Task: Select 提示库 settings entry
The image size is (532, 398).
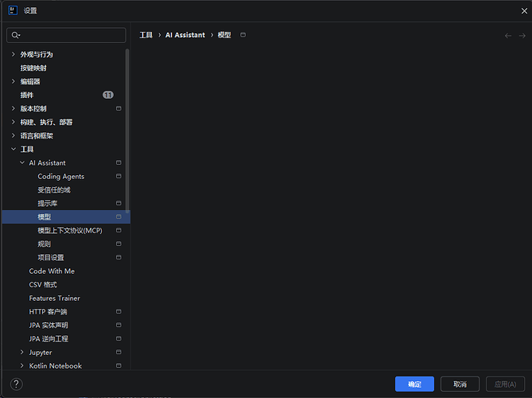Action: [x=48, y=204]
